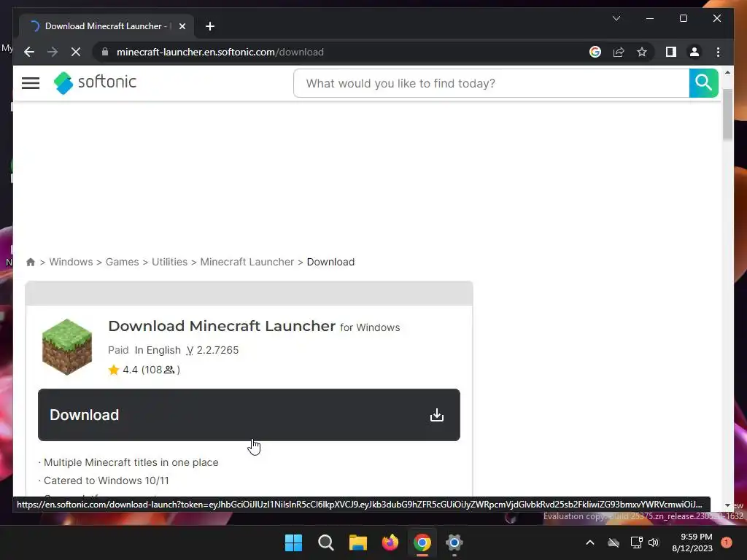Viewport: 747px width, 560px height.
Task: Click the page vertical scrollbar thumb
Action: 727,114
